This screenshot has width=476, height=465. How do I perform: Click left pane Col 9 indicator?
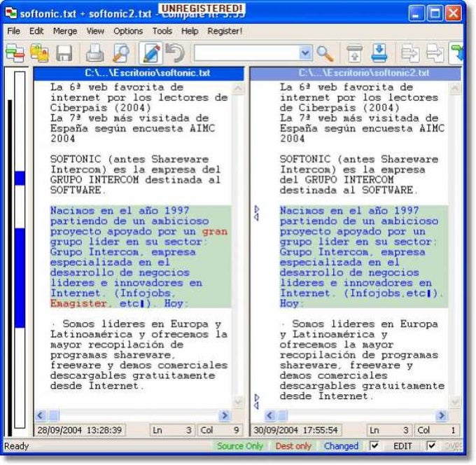pyautogui.click(x=220, y=430)
